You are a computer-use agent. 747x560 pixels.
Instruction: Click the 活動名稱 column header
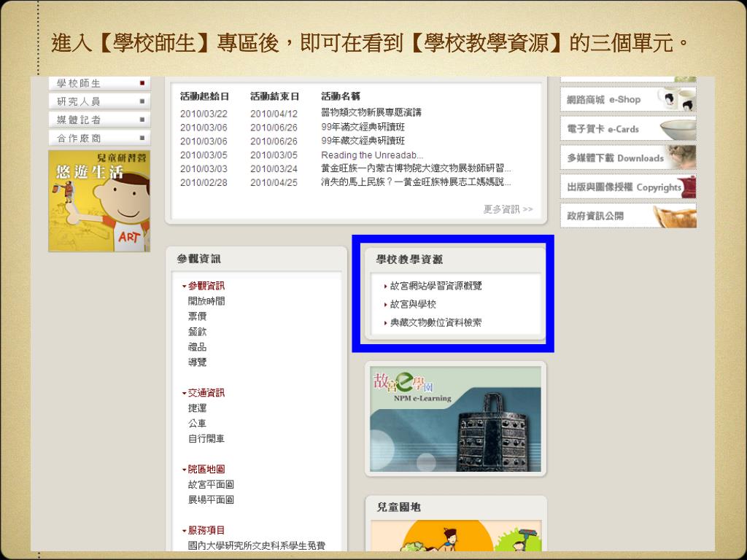(341, 96)
